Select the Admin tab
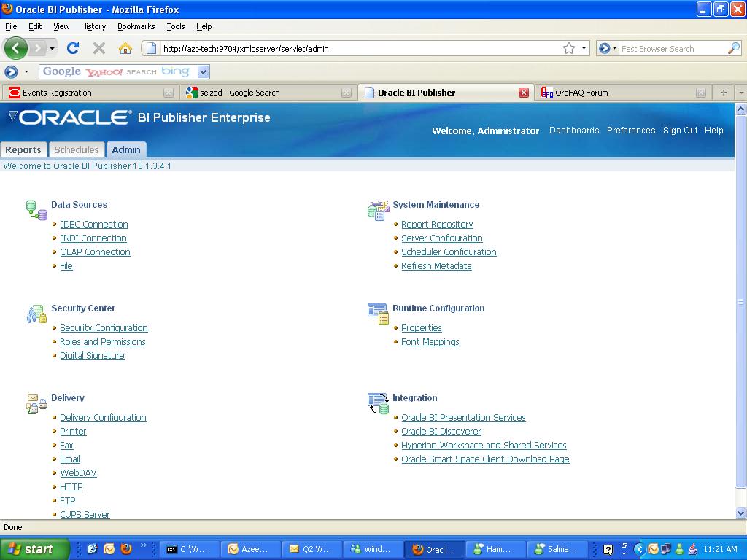747x560 pixels. coord(126,149)
